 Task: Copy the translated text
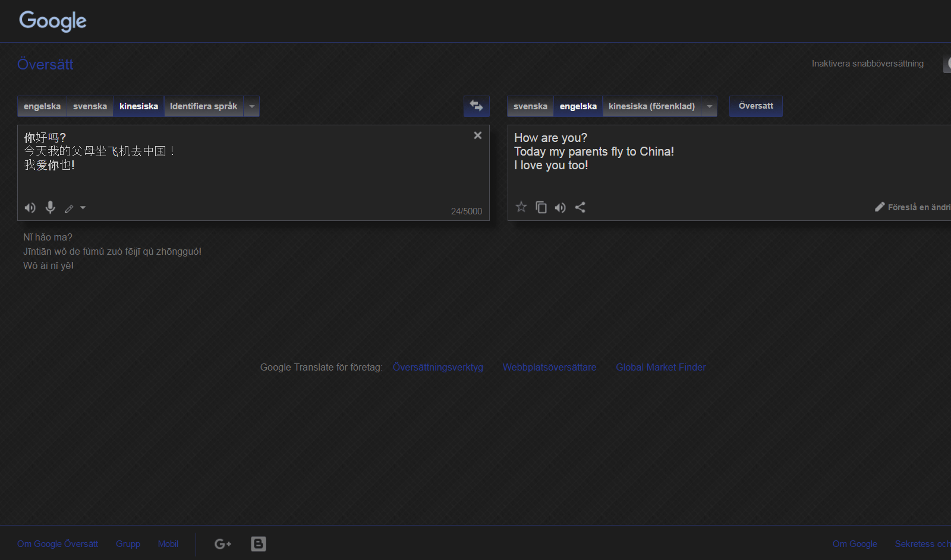click(x=541, y=207)
